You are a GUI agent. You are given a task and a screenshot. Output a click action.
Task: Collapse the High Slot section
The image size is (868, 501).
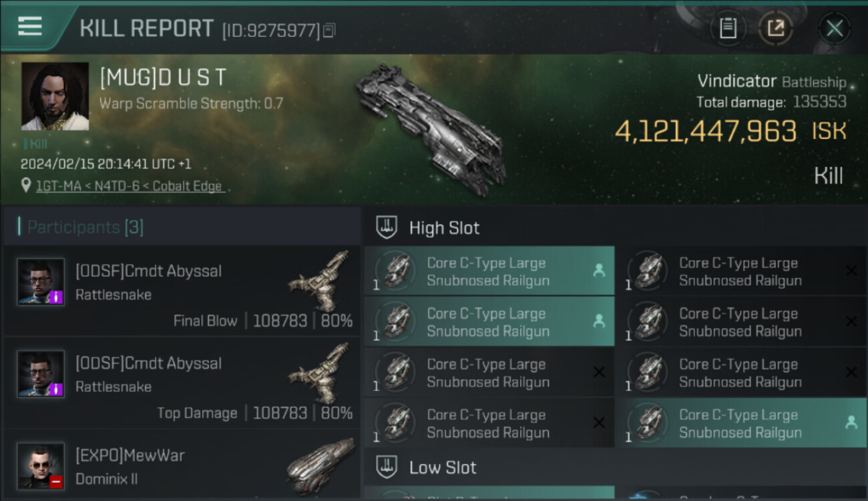(444, 228)
